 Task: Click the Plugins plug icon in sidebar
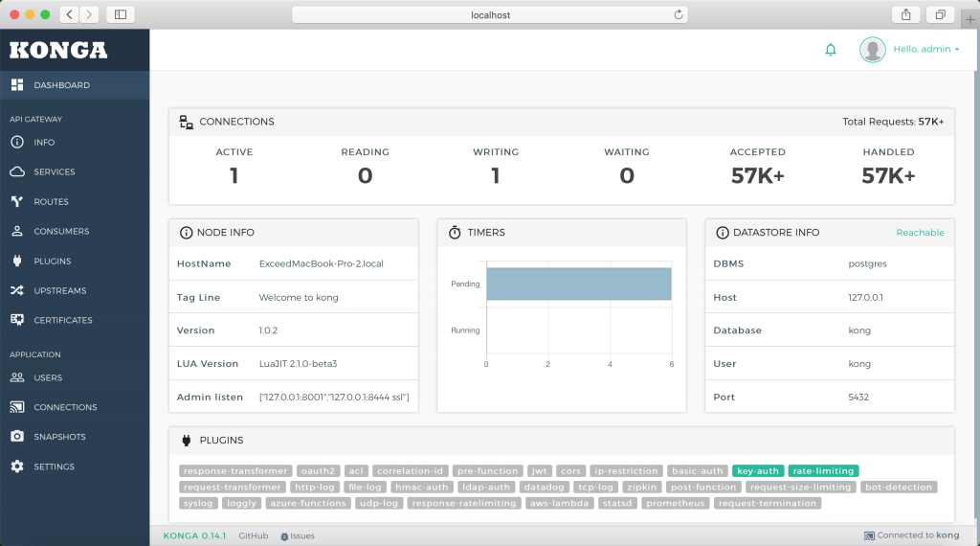pos(17,261)
